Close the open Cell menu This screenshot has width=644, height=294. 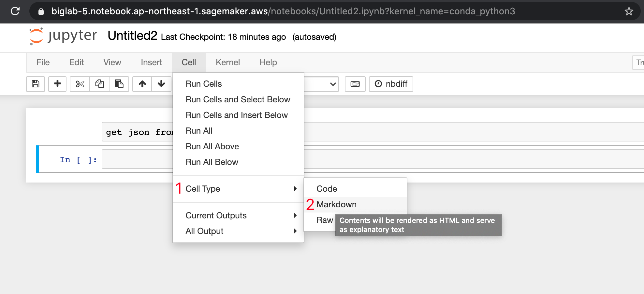coord(189,62)
